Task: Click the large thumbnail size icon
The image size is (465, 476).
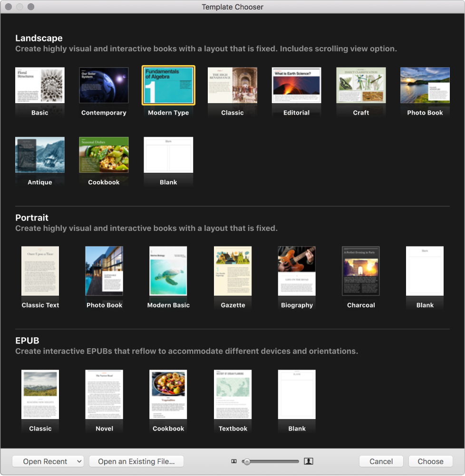Action: coord(309,461)
